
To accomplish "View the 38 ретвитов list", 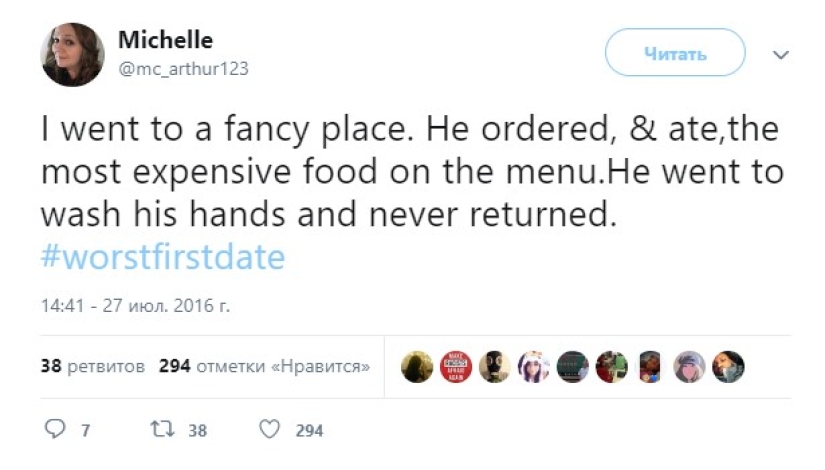I will click(92, 366).
